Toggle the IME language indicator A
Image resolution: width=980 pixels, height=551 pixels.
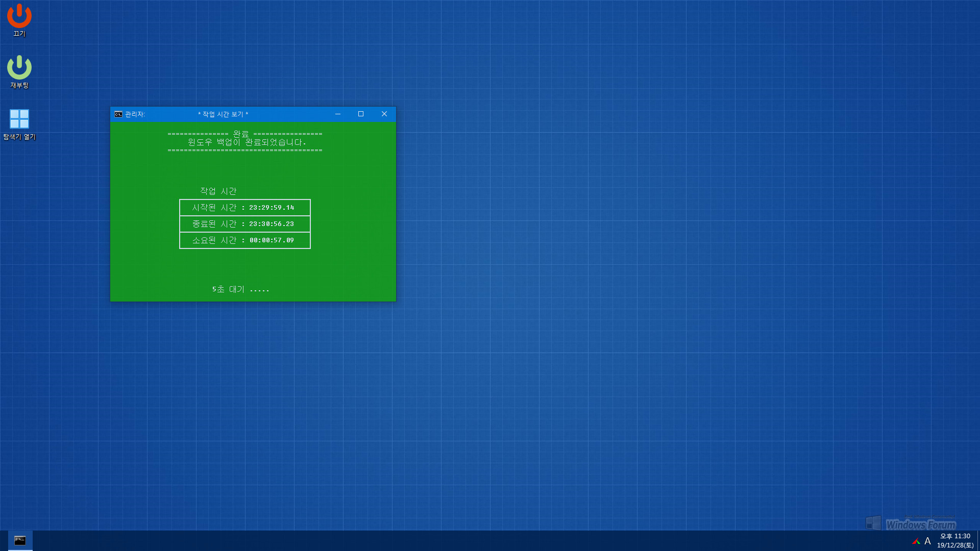point(928,541)
